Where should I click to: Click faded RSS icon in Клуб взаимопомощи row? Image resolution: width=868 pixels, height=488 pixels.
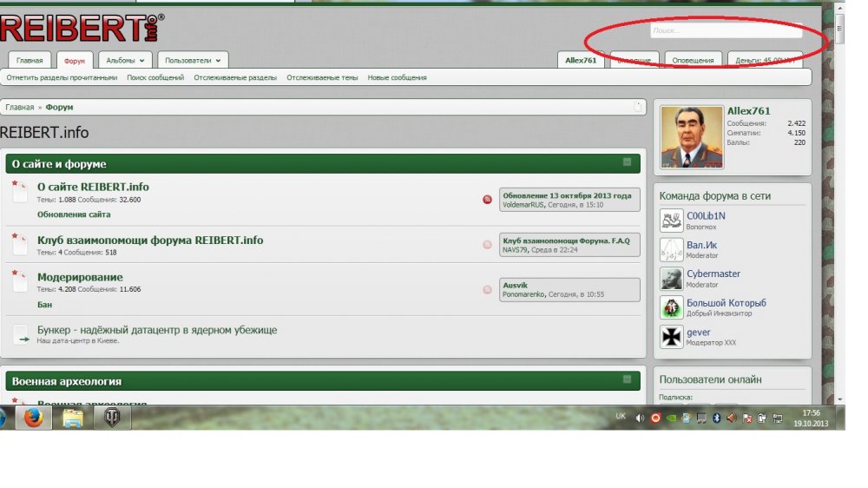click(487, 244)
